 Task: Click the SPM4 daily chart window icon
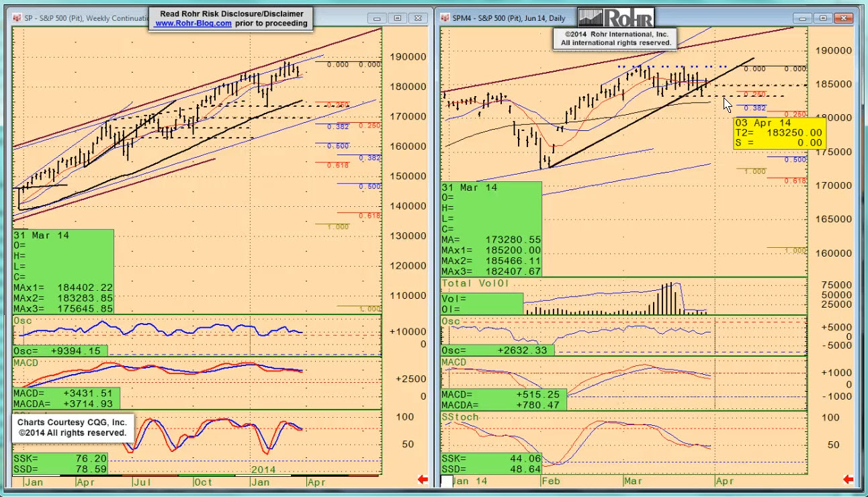tap(445, 18)
